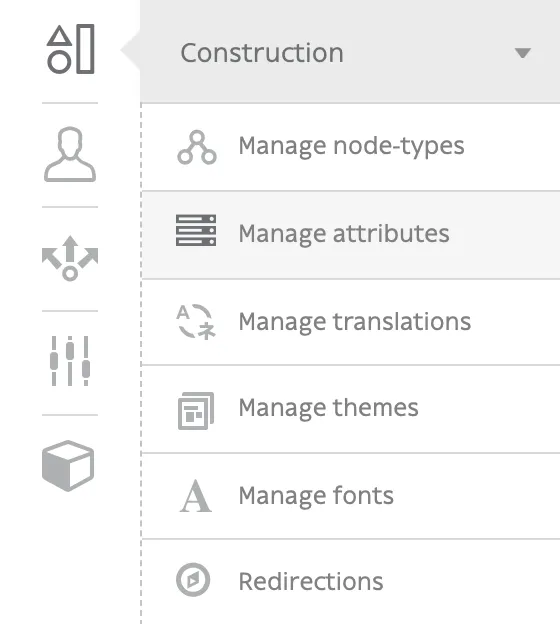
Task: Click the node-types connected circles icon
Action: tap(197, 147)
